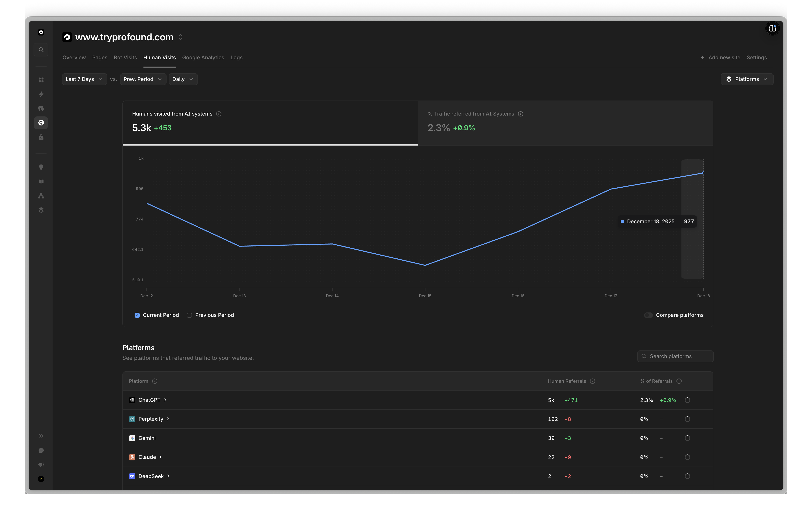Viewport: 812px width, 527px height.
Task: Open the Last 7 Days dropdown
Action: pyautogui.click(x=84, y=79)
